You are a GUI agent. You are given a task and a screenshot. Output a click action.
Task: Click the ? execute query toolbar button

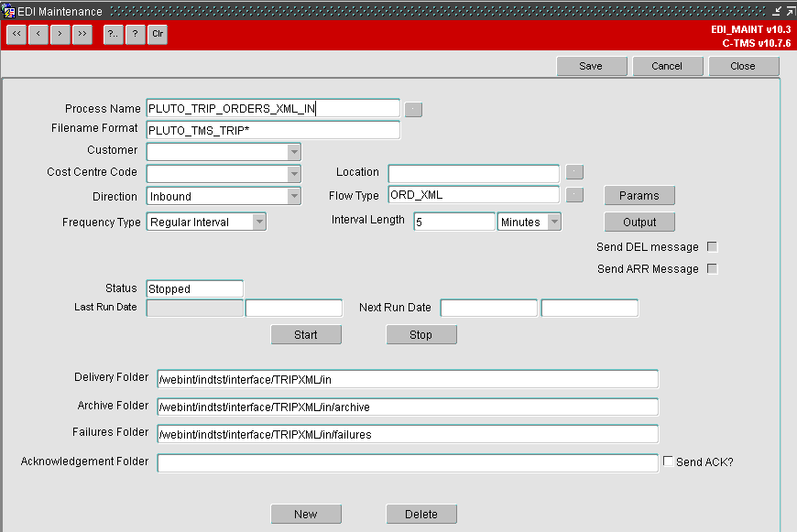click(136, 34)
